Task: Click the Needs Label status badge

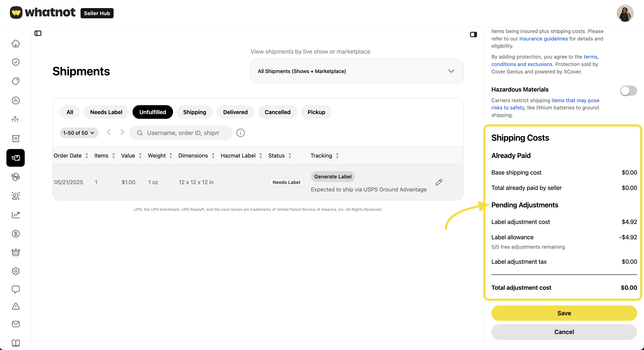Action: click(x=286, y=182)
